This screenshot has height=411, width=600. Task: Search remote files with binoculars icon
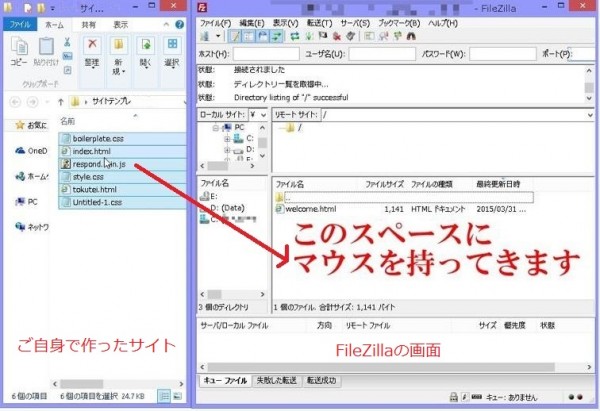coord(411,36)
